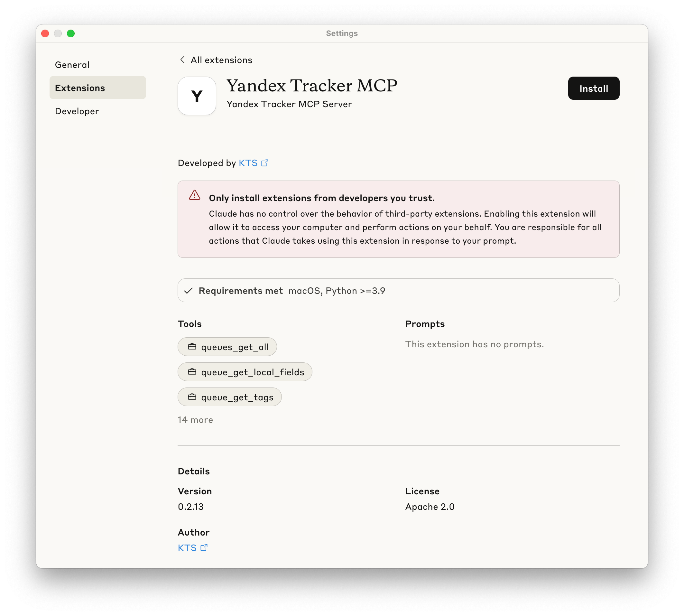Click the toolbox icon on queue_get_local_fields
Viewport: 684px width, 616px height.
click(192, 372)
